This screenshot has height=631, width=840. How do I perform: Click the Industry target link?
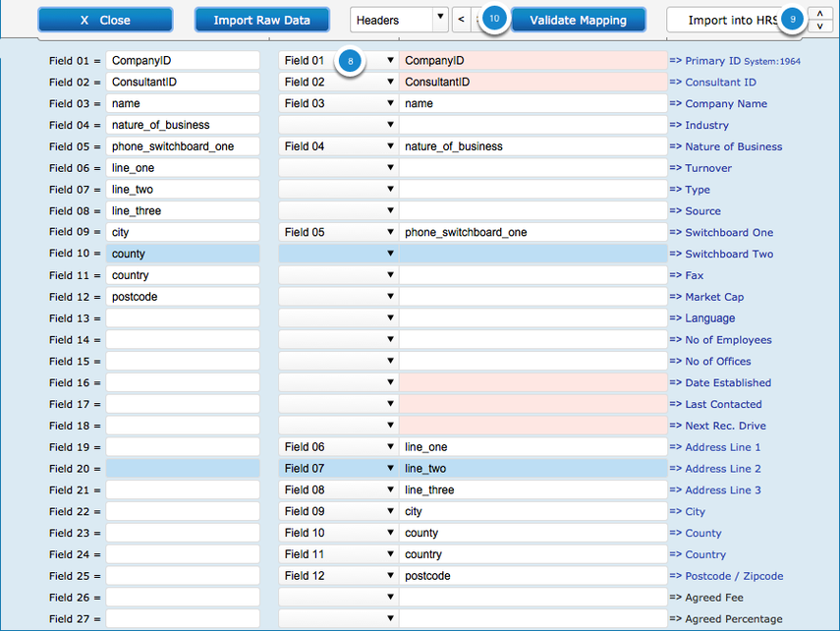point(700,125)
